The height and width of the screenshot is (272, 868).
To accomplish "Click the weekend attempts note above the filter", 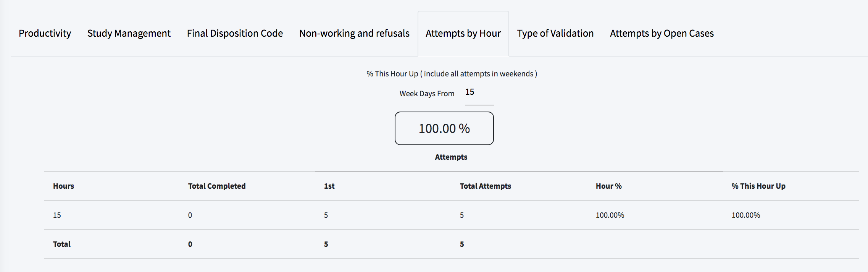I will tap(452, 74).
